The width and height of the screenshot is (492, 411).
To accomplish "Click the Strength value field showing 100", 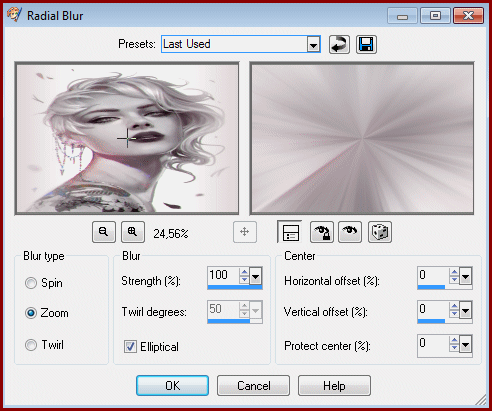I will click(223, 275).
